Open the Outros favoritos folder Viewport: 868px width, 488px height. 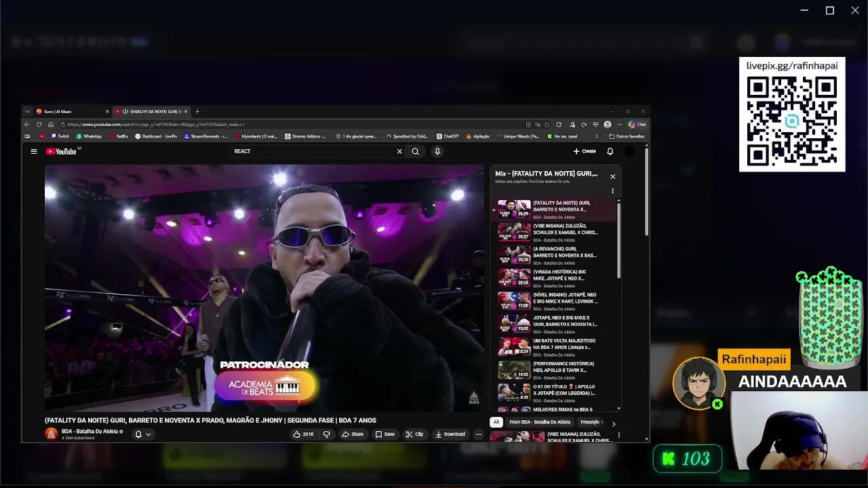(627, 136)
